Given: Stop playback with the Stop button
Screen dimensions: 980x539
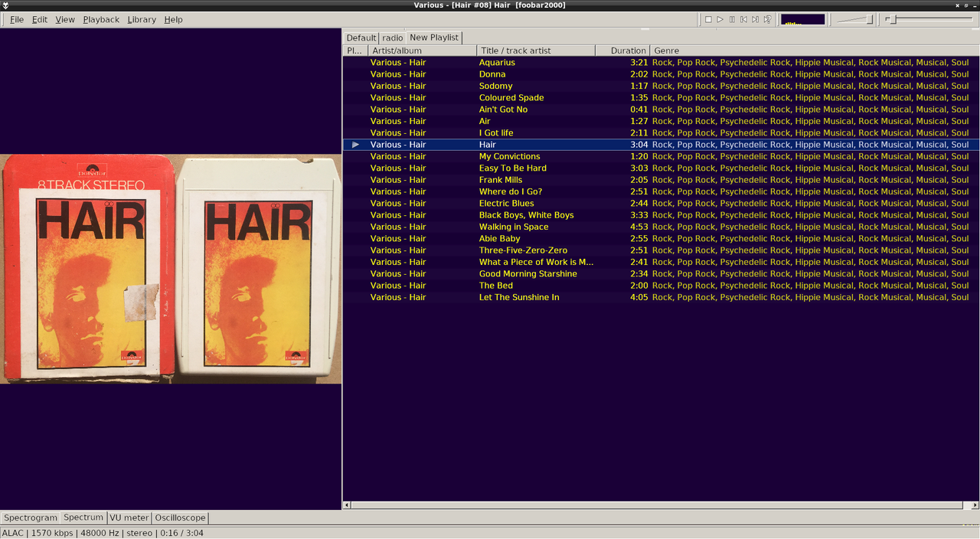Looking at the screenshot, I should point(708,19).
